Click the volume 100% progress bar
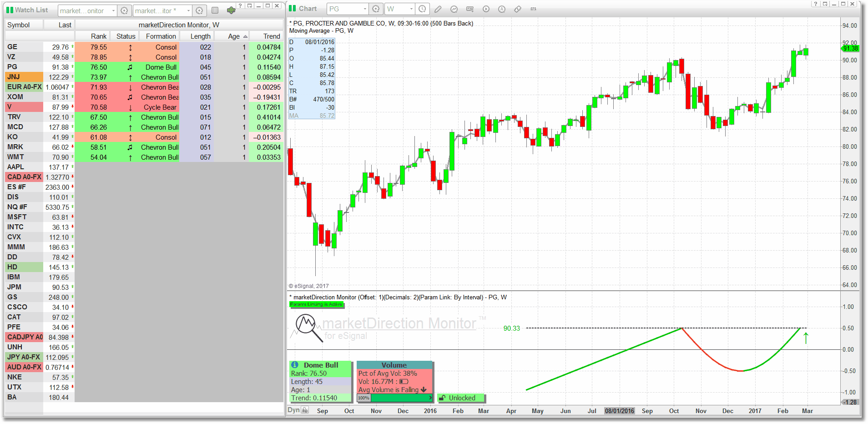The image size is (868, 424). 394,398
